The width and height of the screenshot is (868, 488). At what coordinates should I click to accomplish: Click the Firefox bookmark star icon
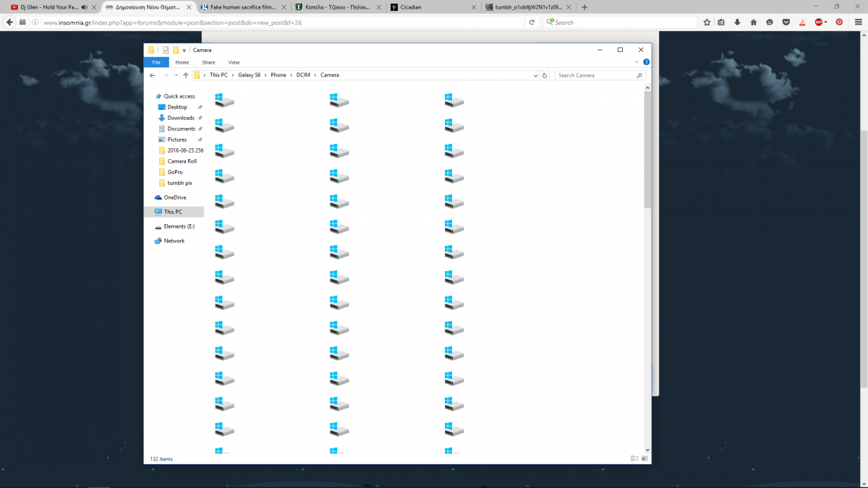[707, 22]
